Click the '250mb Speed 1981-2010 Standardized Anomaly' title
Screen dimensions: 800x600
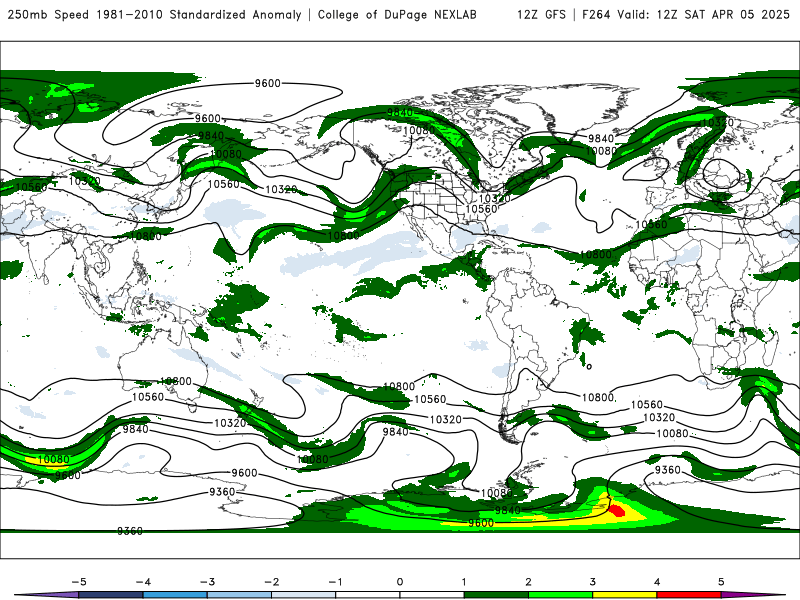point(155,14)
